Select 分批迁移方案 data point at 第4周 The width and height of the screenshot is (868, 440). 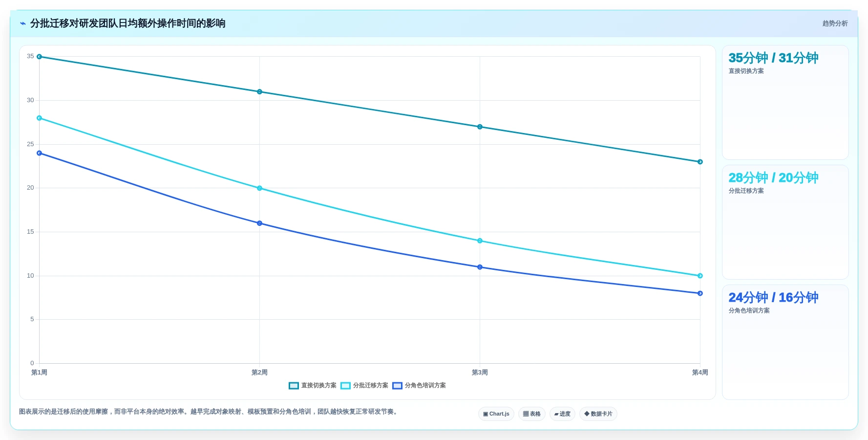coord(700,276)
